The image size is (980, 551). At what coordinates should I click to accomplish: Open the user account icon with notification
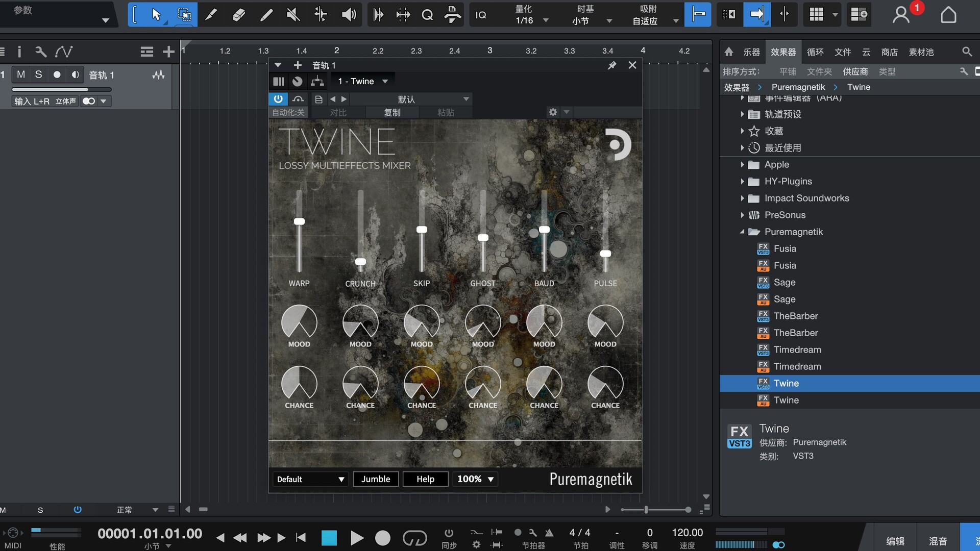901,14
